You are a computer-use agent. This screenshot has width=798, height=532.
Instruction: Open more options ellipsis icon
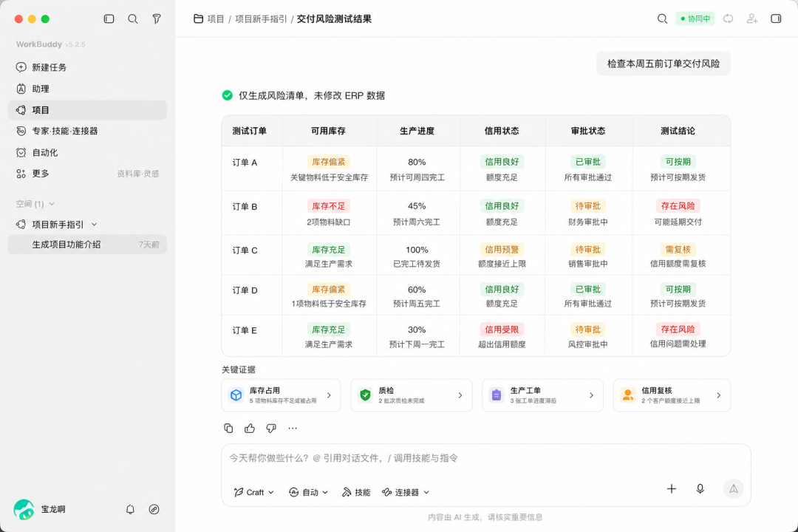293,428
